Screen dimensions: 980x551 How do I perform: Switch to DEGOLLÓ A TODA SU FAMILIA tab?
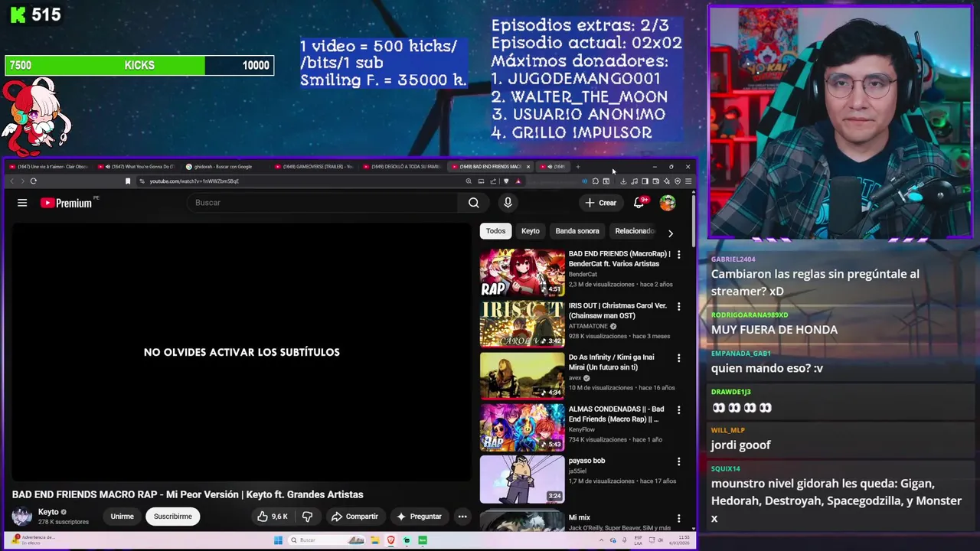click(401, 167)
